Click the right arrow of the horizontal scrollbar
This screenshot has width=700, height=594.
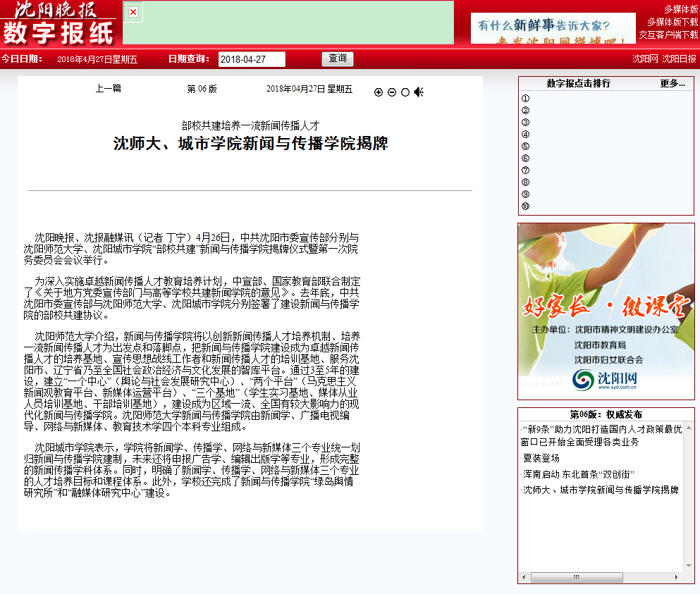pos(678,577)
